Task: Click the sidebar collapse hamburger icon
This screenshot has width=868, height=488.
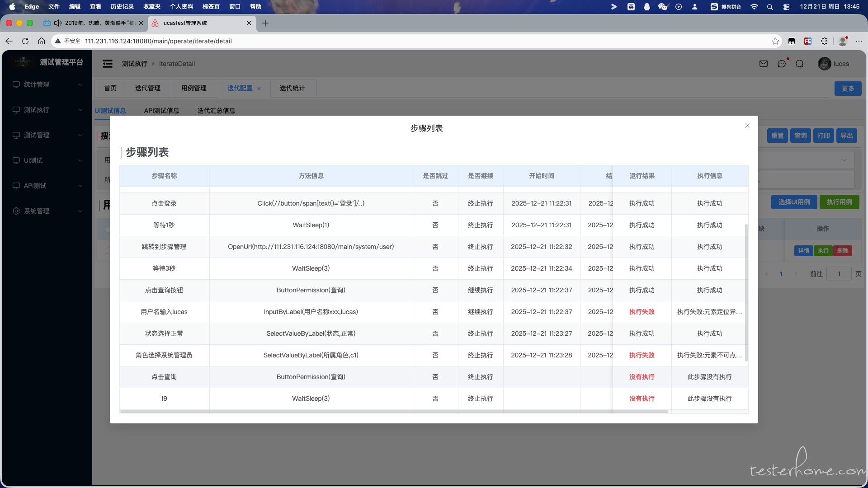Action: [108, 64]
